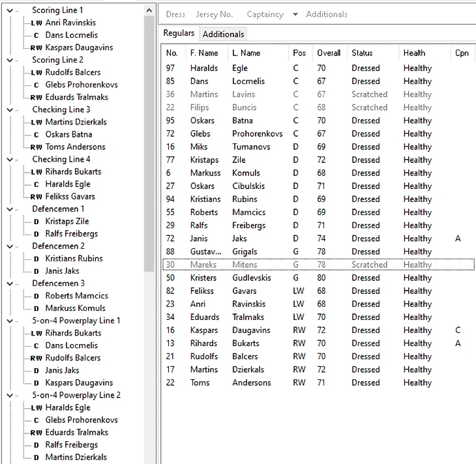Select the Defencemen 2 tree item
This screenshot has height=464, width=476.
coord(58,246)
